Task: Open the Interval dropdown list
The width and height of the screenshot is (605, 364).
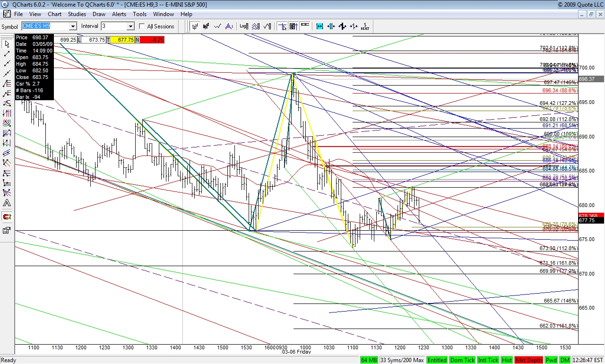Action: coord(130,26)
